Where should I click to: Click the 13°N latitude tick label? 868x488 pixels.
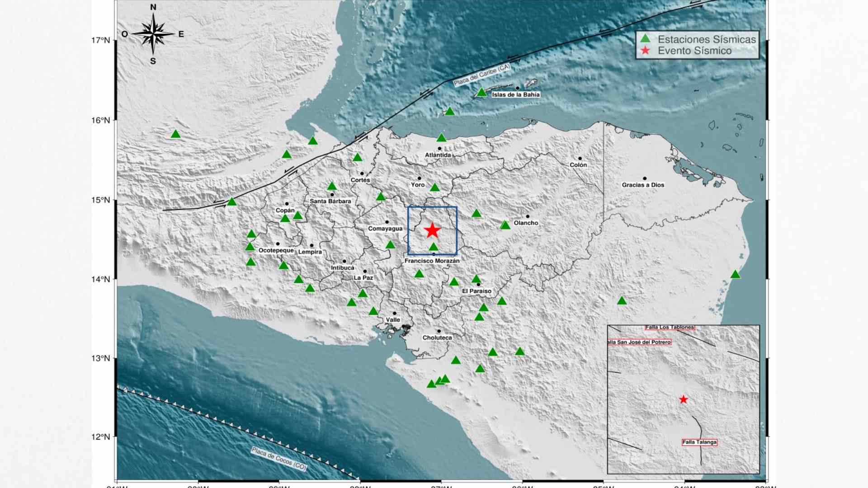point(100,358)
